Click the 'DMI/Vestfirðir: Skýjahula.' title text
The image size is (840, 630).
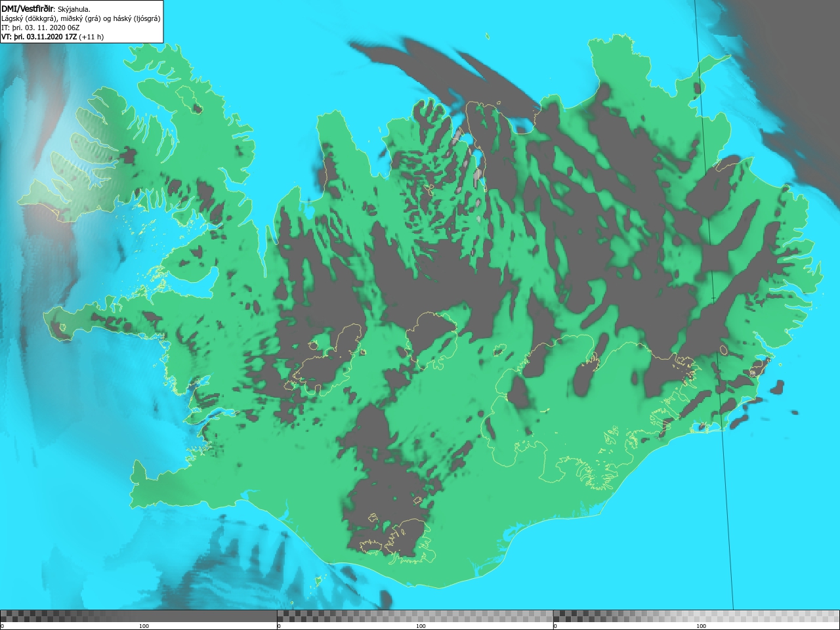[x=46, y=9]
